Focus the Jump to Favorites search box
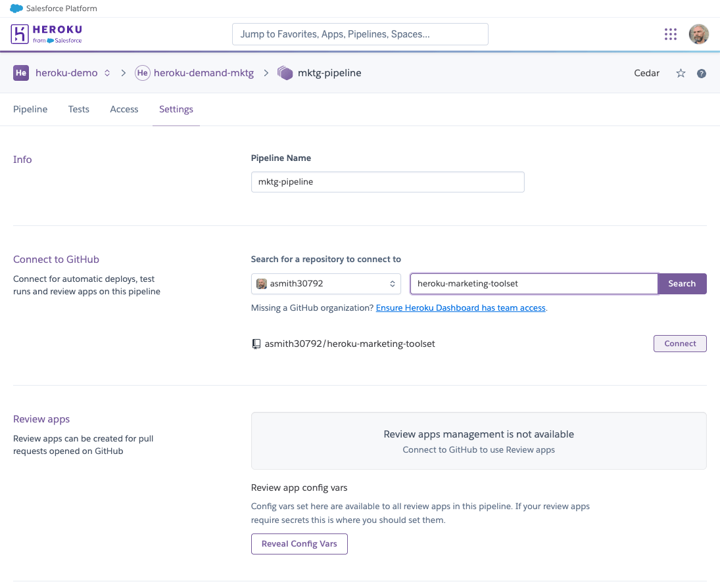Screen dimensions: 720x588 click(360, 34)
